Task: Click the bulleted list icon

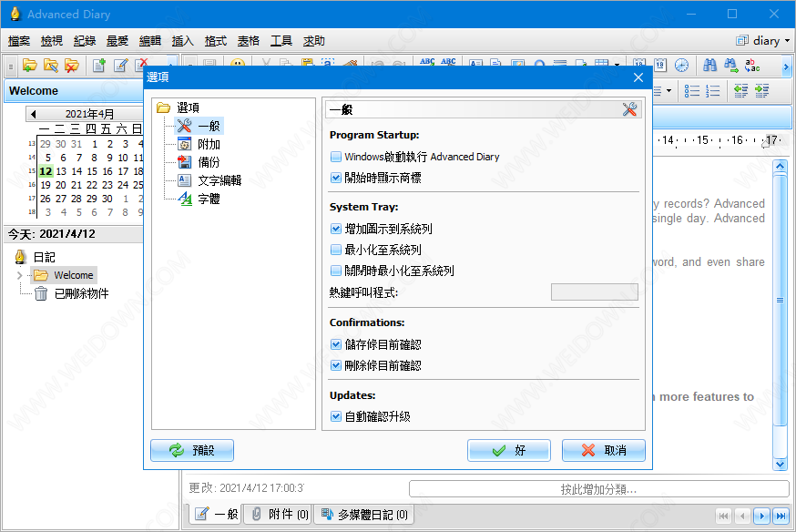Action: (692, 91)
